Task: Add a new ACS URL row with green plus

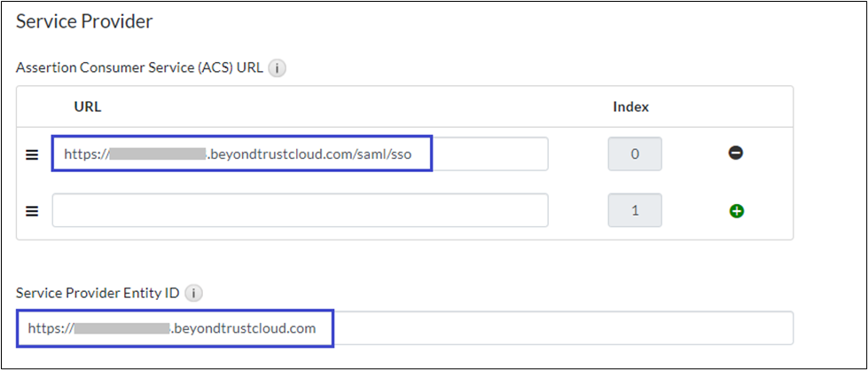Action: coord(736,211)
